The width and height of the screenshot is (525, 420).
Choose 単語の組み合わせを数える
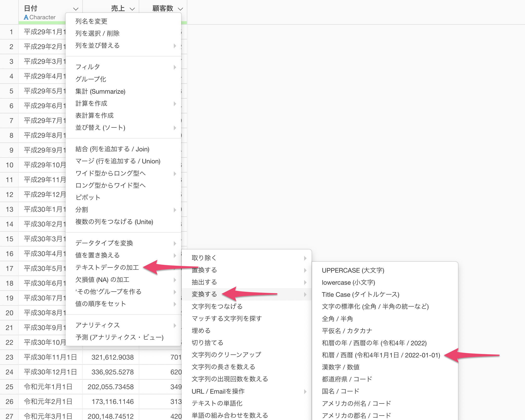click(246, 415)
